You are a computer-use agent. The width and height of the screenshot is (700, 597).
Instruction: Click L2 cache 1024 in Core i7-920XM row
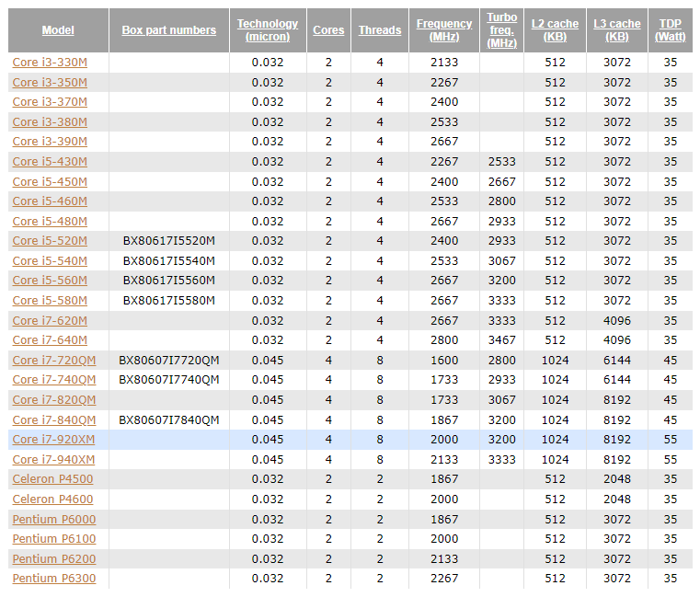tap(555, 440)
